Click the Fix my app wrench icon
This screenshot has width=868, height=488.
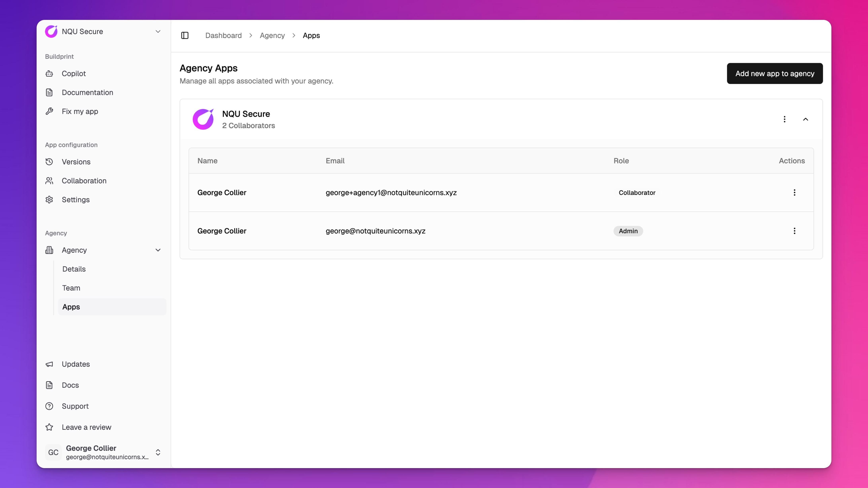tap(49, 111)
